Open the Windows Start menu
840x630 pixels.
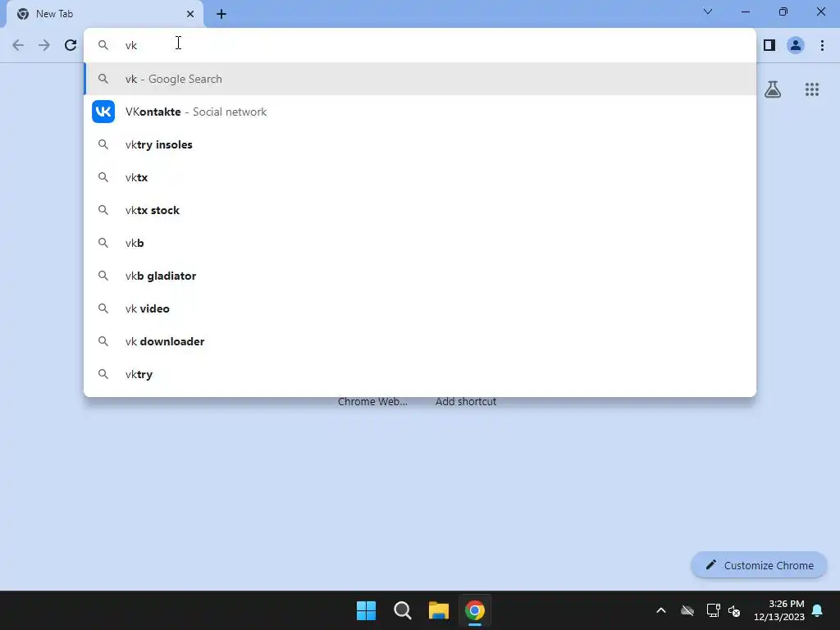367,610
